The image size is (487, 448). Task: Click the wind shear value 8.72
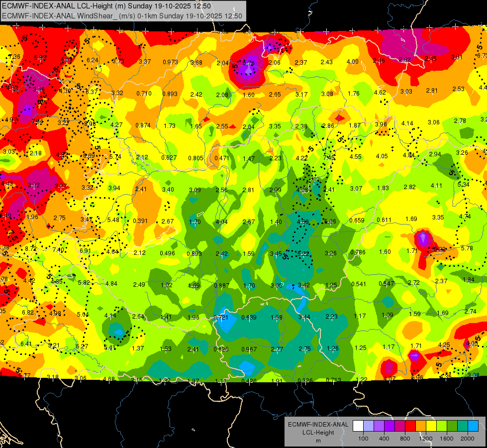tap(31, 248)
